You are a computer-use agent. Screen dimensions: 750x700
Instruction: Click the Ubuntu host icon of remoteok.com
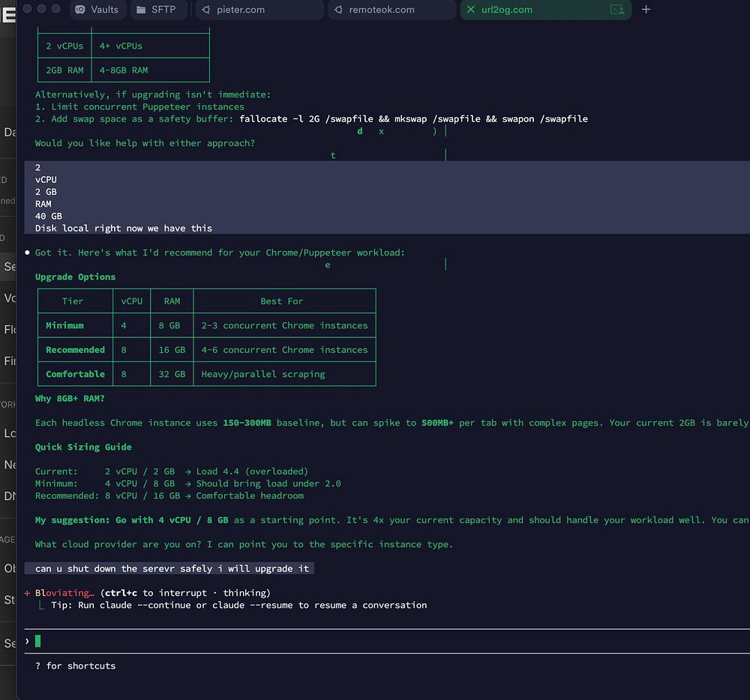tap(338, 10)
